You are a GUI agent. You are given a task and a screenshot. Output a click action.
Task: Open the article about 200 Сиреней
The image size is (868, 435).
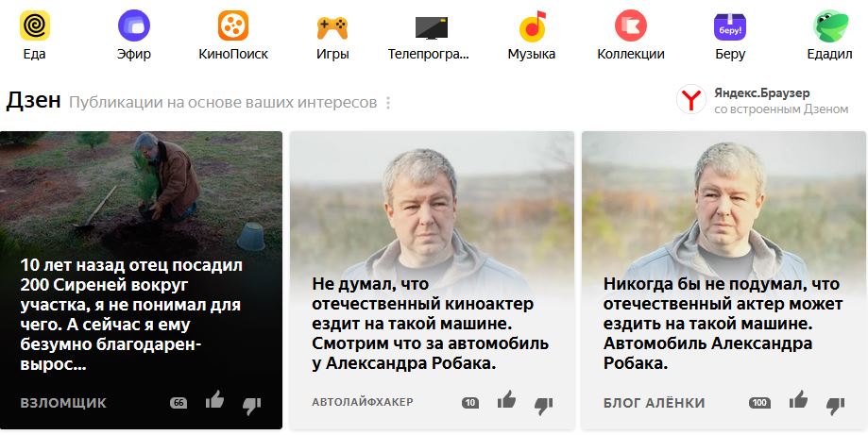(x=131, y=314)
